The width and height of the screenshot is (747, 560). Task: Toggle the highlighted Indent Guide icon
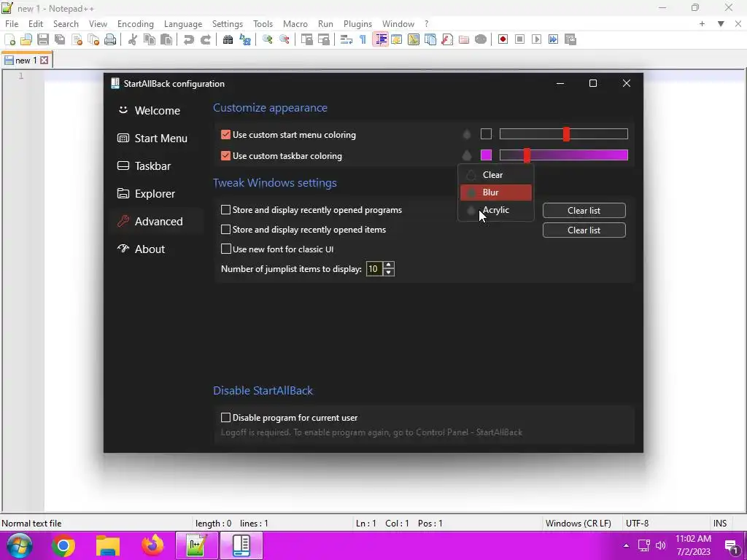[380, 39]
